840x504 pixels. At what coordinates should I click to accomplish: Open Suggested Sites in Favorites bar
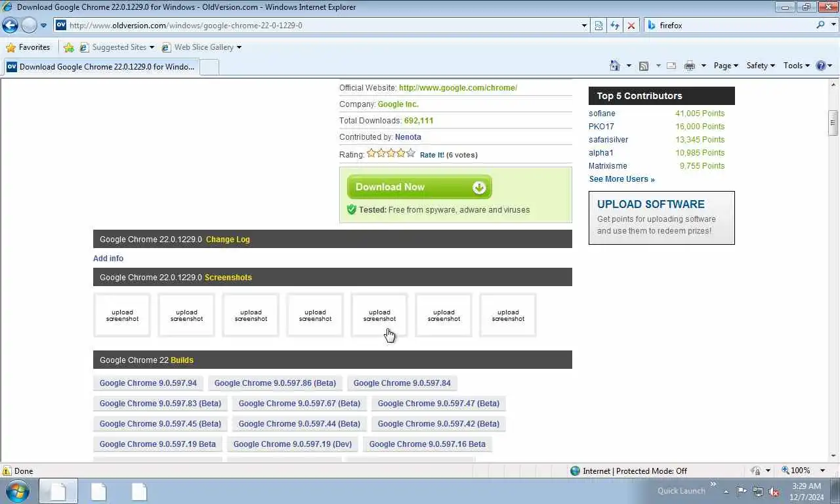pos(117,47)
